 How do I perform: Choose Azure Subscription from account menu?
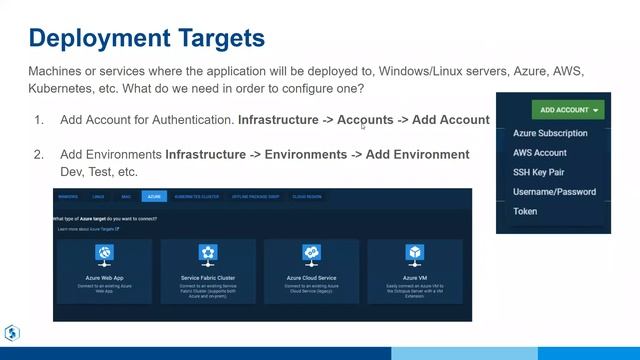550,133
